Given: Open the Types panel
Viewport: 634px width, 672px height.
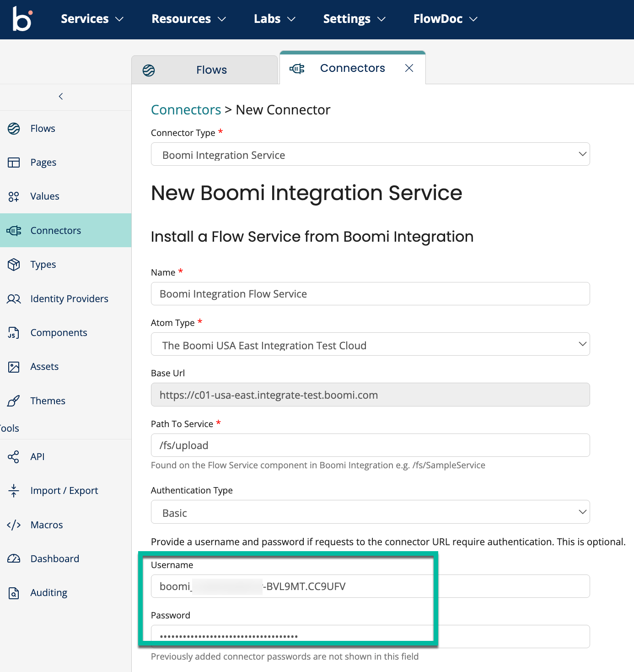Looking at the screenshot, I should [x=43, y=264].
